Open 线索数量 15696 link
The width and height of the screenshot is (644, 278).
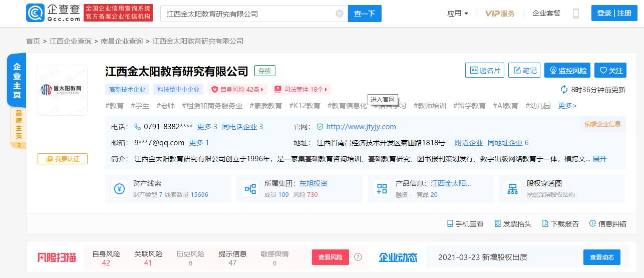(186, 195)
